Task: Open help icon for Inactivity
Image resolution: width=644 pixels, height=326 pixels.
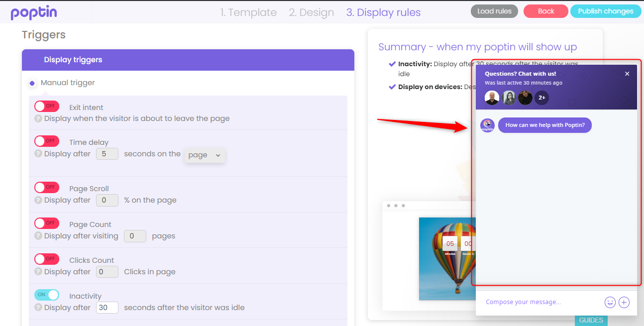Action: tap(38, 307)
